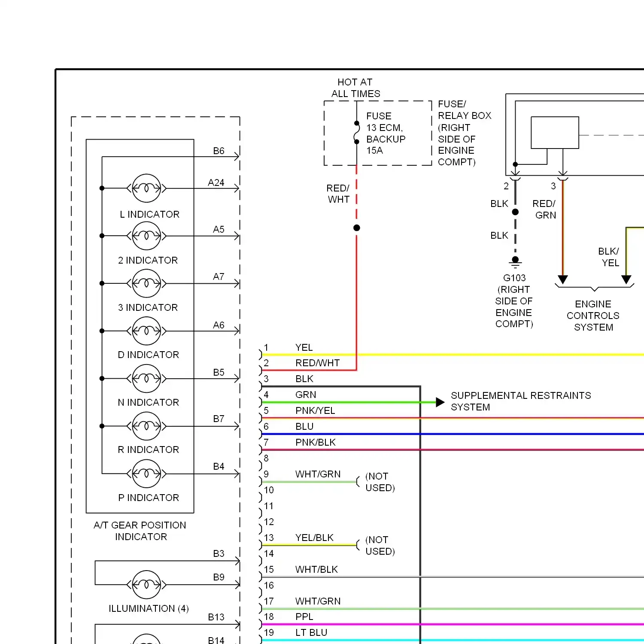The width and height of the screenshot is (644, 644).
Task: Click terminal label B13
Action: tap(216, 617)
